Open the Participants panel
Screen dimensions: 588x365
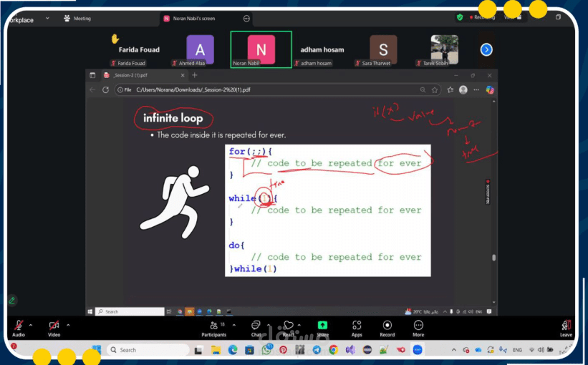tap(214, 328)
